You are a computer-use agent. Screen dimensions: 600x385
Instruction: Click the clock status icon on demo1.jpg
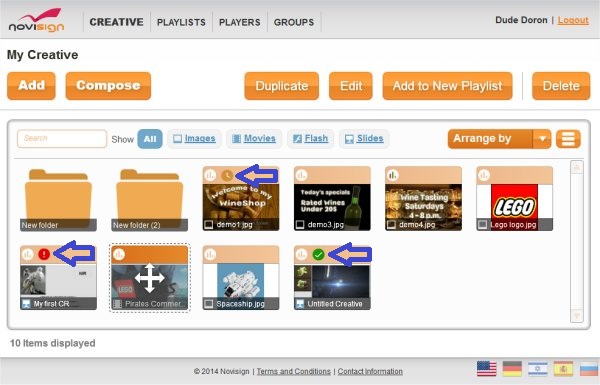click(x=227, y=176)
